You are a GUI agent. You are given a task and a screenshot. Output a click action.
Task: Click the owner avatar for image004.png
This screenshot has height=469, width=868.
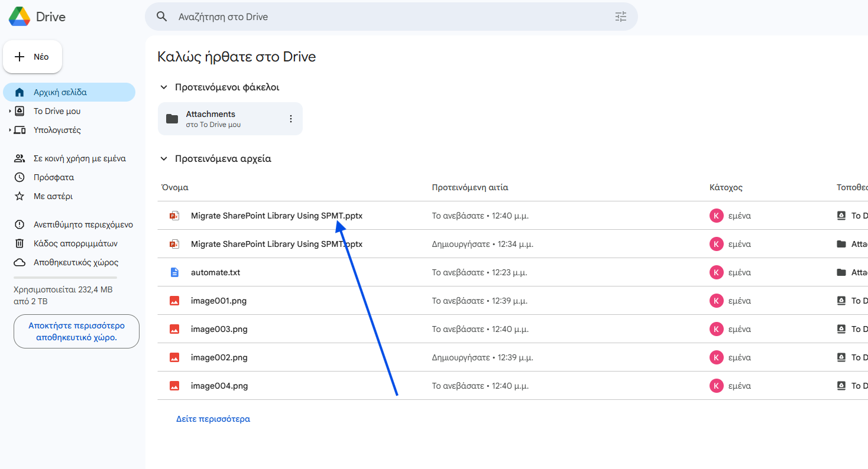(716, 386)
